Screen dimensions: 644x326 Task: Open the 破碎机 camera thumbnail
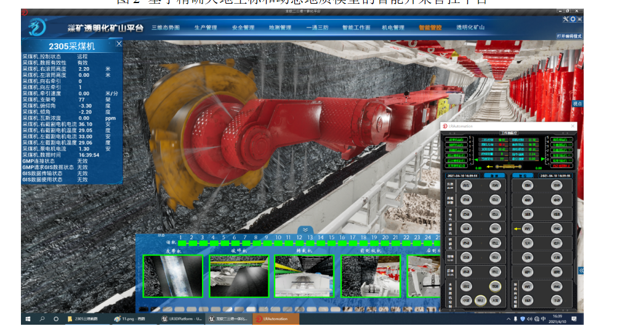point(238,276)
